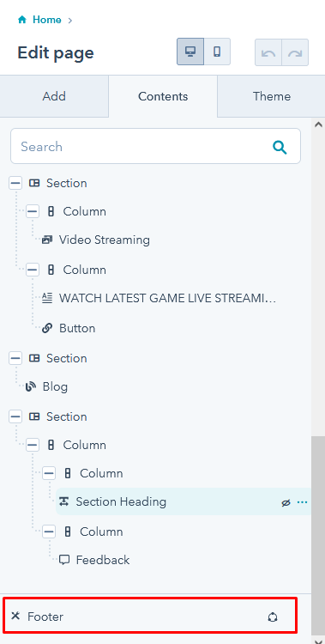Click the undo arrow button
The width and height of the screenshot is (325, 644).
point(268,52)
